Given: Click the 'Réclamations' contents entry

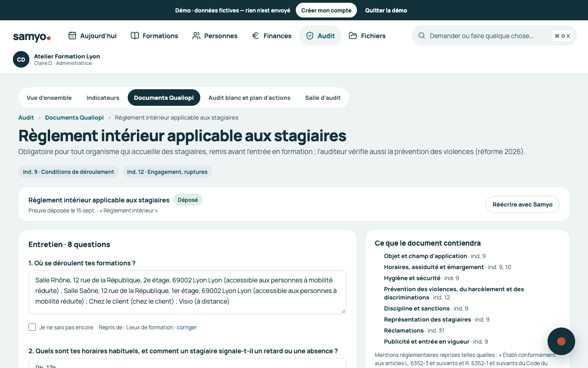Looking at the screenshot, I should coord(404,330).
